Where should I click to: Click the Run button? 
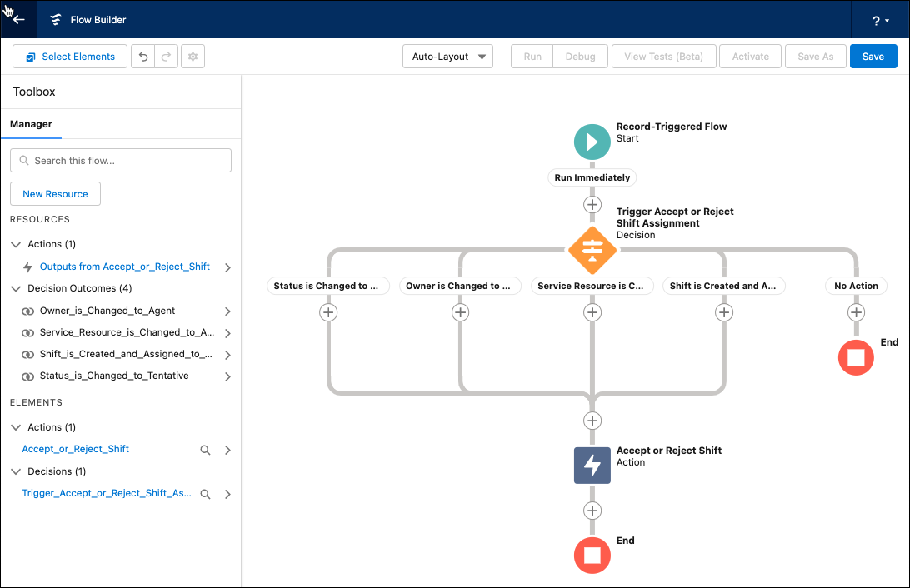[532, 57]
